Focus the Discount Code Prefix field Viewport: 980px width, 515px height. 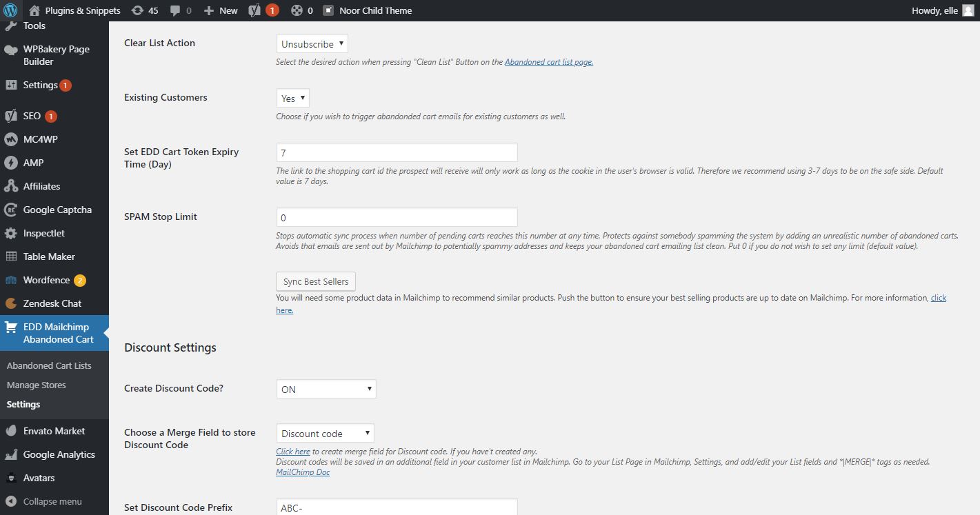(397, 507)
